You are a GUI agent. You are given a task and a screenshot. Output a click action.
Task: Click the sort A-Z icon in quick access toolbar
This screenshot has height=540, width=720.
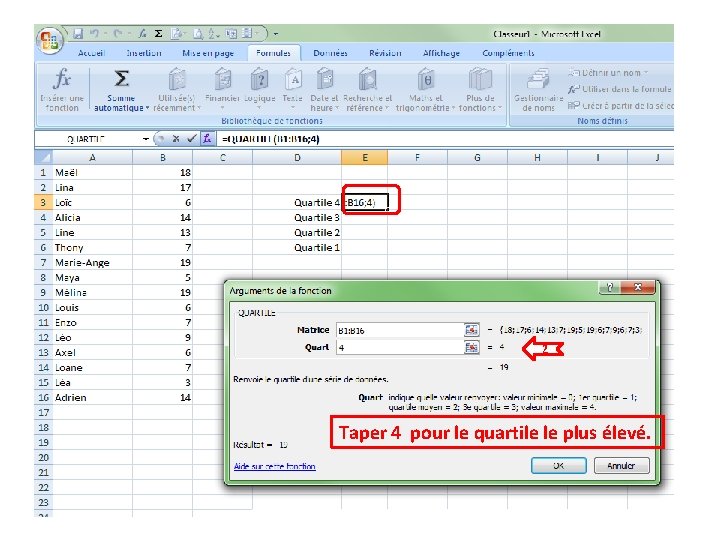point(214,34)
